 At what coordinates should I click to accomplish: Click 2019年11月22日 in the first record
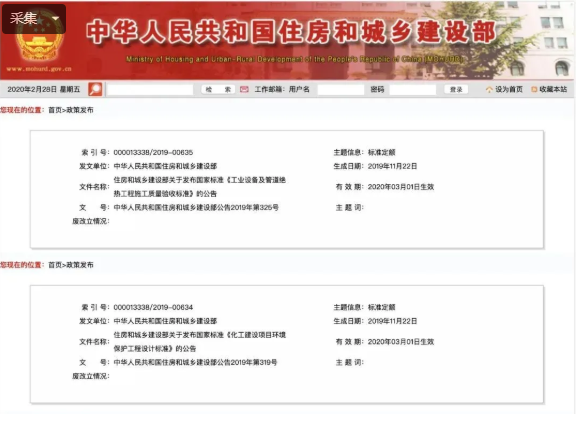[392, 166]
